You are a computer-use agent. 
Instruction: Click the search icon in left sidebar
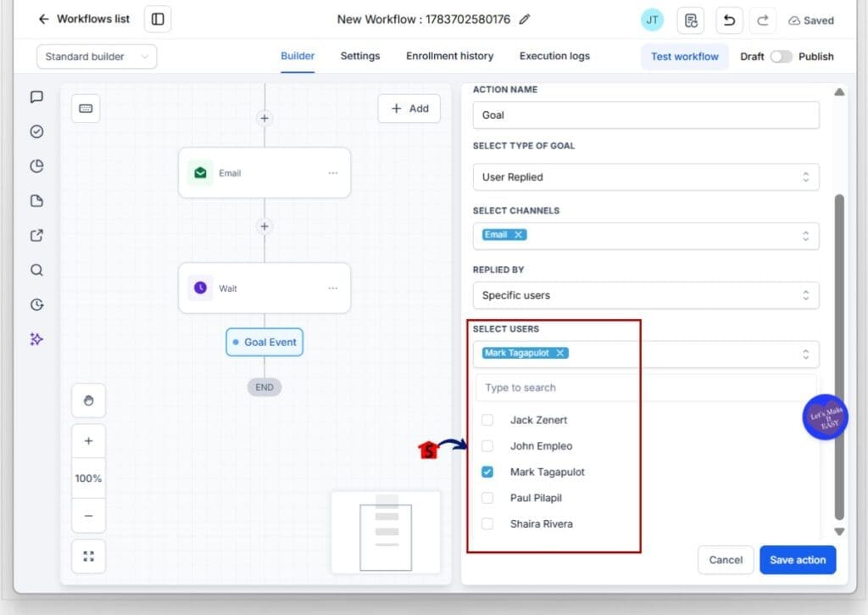click(x=36, y=270)
